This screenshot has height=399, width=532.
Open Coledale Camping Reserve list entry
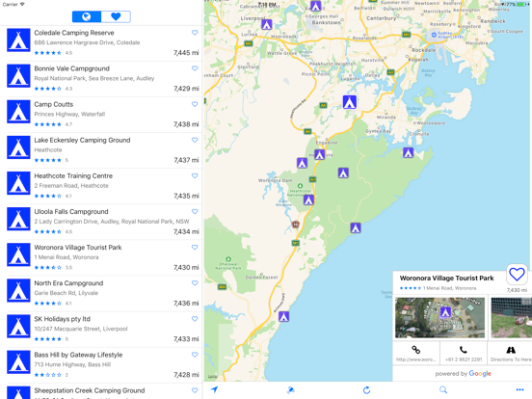click(x=101, y=43)
